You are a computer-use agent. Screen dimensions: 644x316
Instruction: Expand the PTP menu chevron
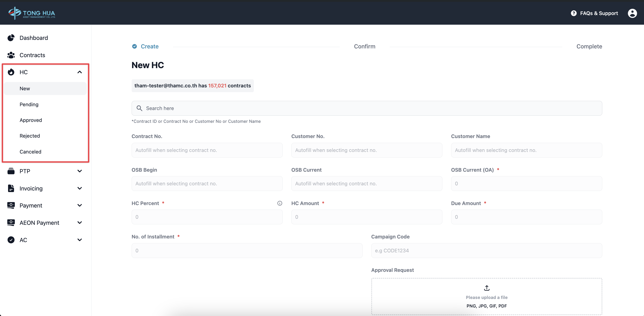tap(80, 171)
